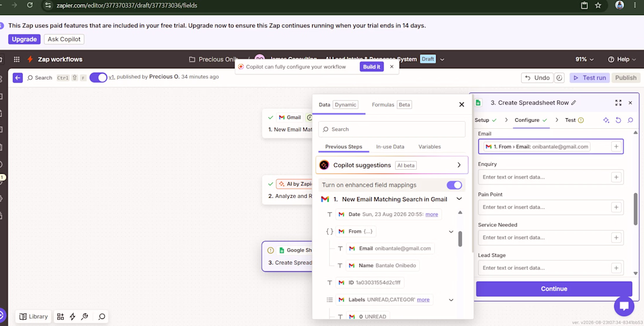This screenshot has width=644, height=326.
Task: Open dropdown next to Draft badge
Action: [443, 59]
